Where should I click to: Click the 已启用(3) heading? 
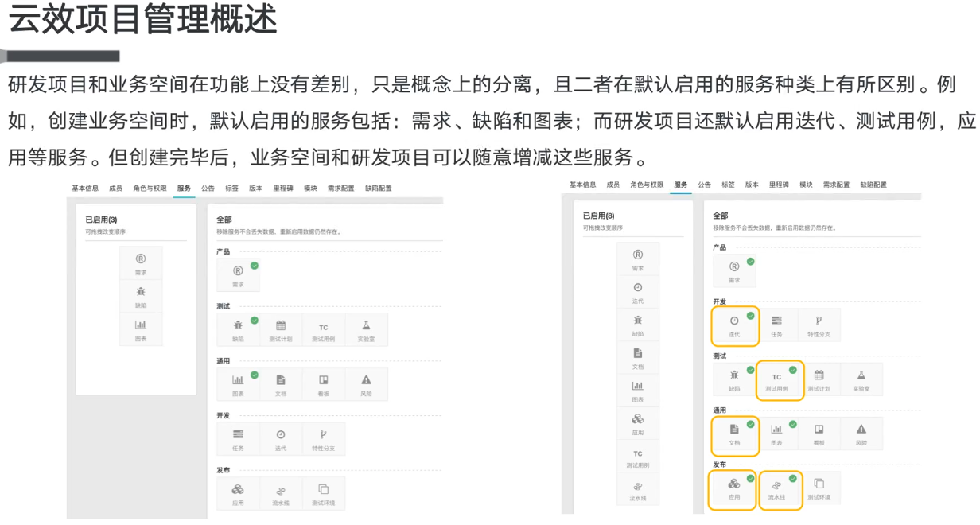pos(101,220)
